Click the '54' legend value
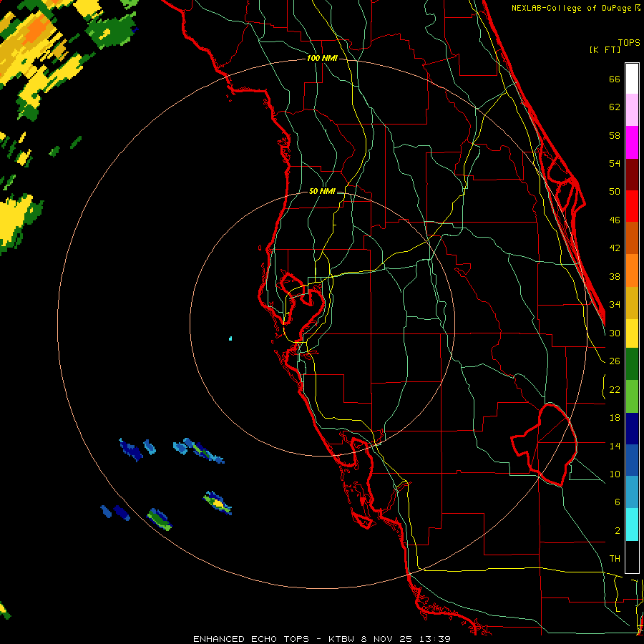 615,163
